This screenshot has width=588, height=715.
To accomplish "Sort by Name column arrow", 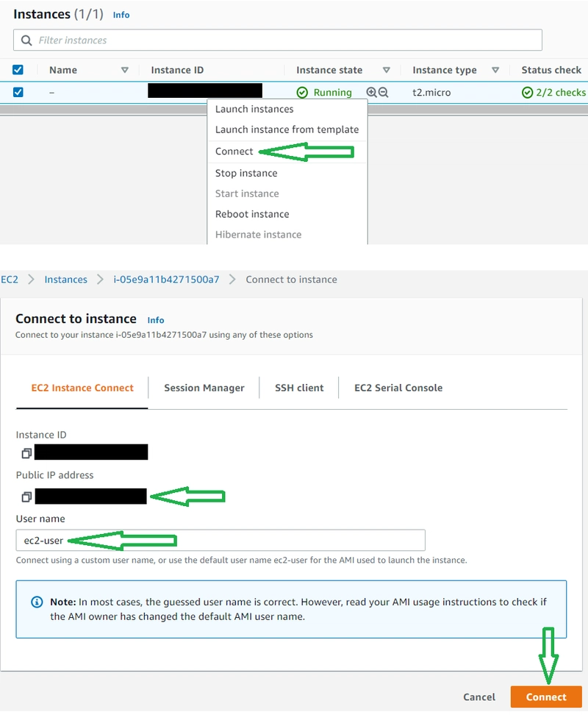I will click(x=124, y=70).
